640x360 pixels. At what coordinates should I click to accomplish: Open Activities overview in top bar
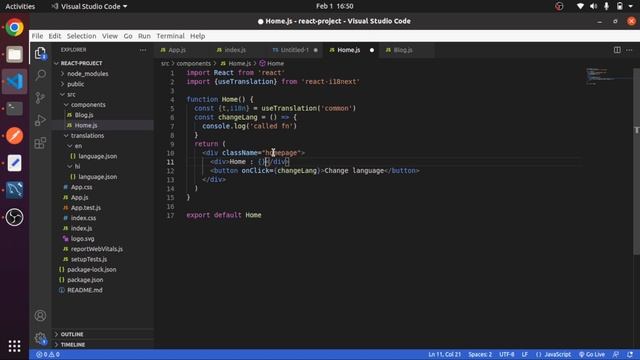(20, 6)
